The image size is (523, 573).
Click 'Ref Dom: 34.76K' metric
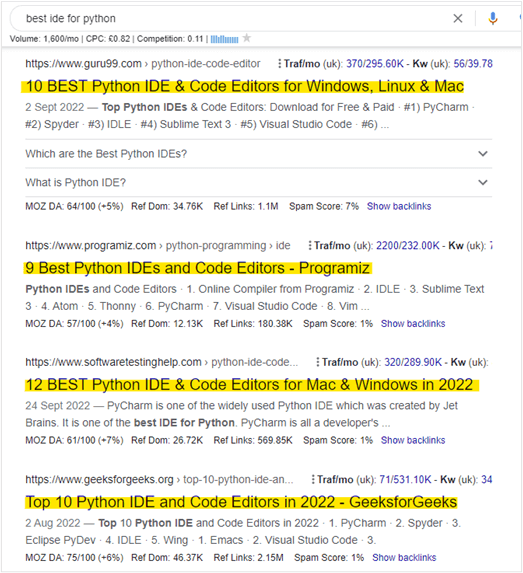click(167, 206)
